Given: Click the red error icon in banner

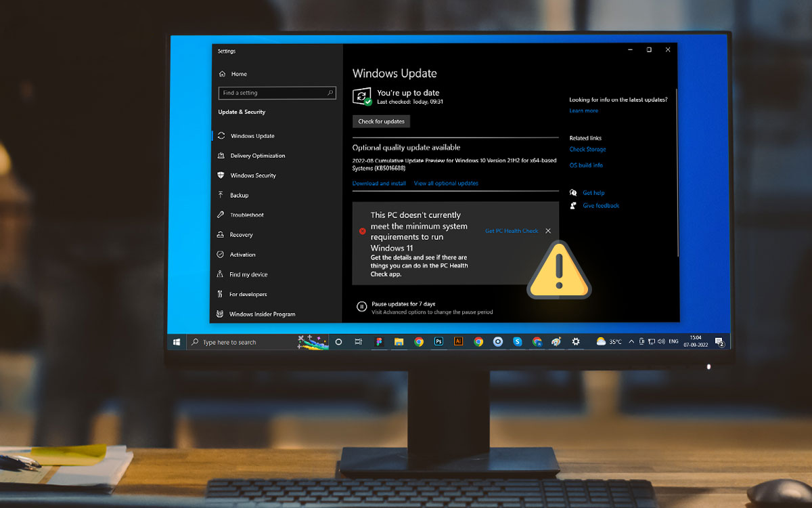Looking at the screenshot, I should click(362, 231).
